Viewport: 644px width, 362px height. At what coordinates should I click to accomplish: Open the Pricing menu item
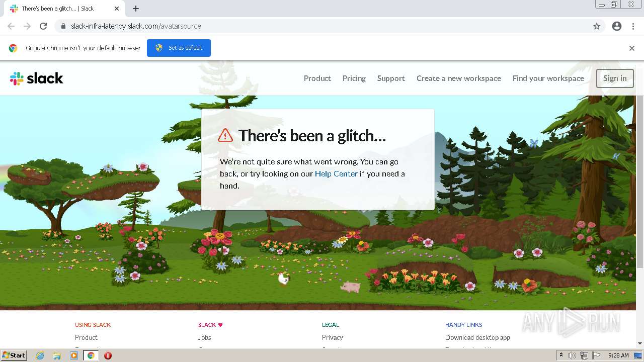354,78
